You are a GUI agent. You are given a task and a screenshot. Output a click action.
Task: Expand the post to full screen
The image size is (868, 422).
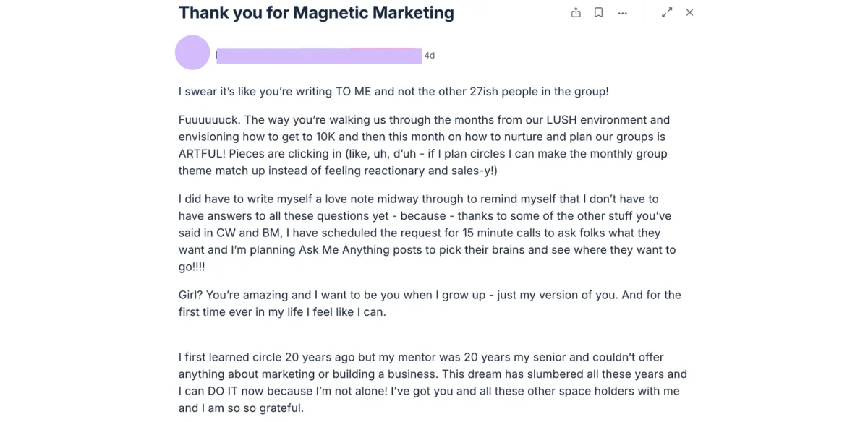(x=667, y=12)
